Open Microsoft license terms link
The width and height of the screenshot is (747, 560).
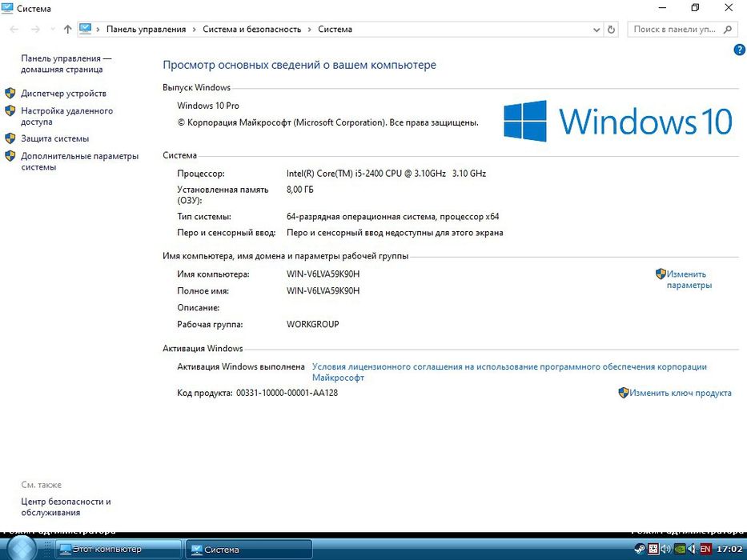click(x=509, y=372)
